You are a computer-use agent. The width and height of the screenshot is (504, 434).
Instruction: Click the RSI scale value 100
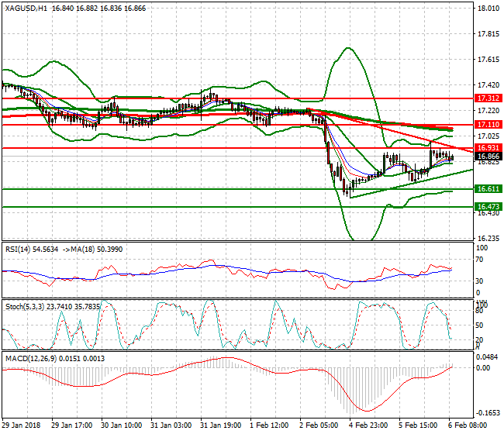coord(482,248)
